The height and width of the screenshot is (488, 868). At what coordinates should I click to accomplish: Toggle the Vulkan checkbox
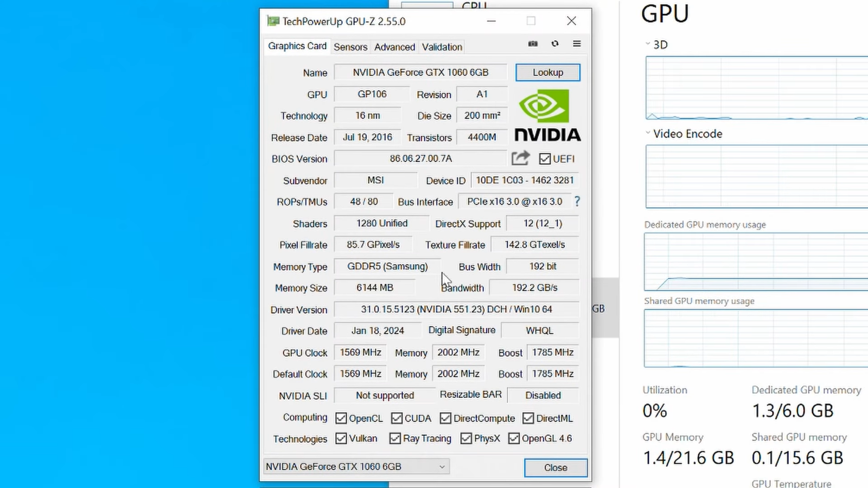(341, 438)
